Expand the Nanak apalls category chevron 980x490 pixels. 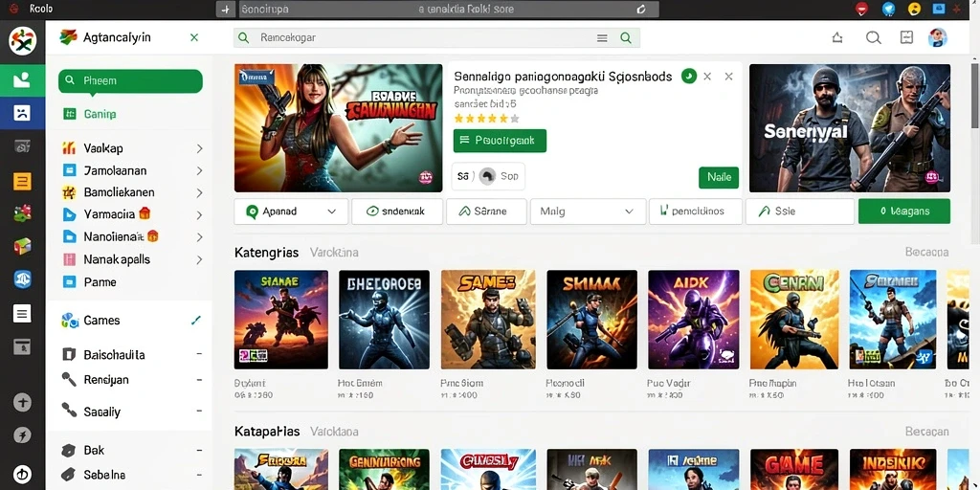199,259
